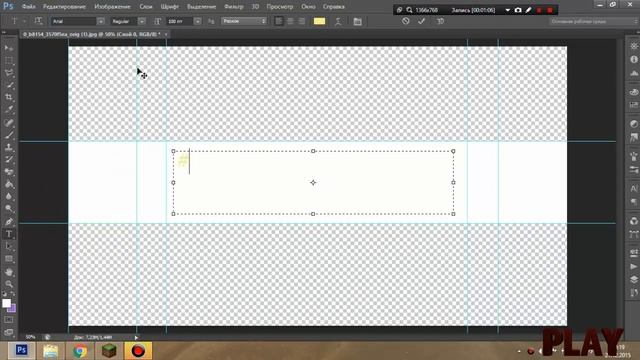Screen dimensions: 640x360
Task: Click the recorder pencil draw icon
Action: (x=529, y=10)
